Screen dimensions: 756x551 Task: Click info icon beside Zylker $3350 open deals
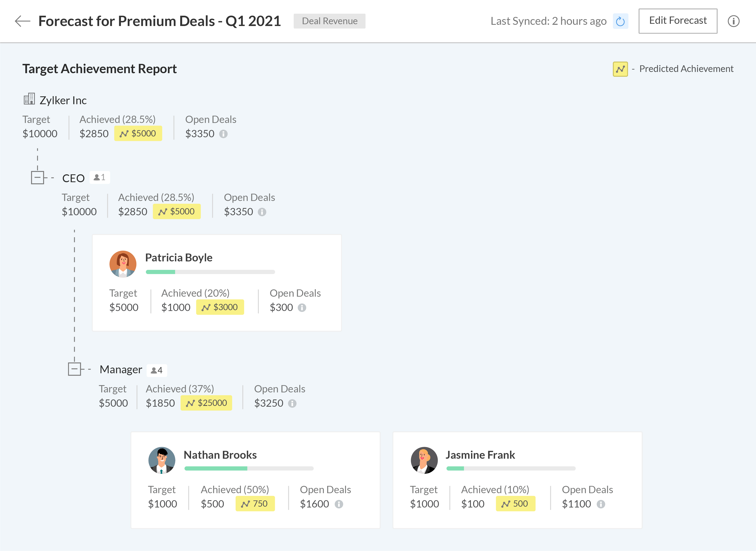[223, 134]
